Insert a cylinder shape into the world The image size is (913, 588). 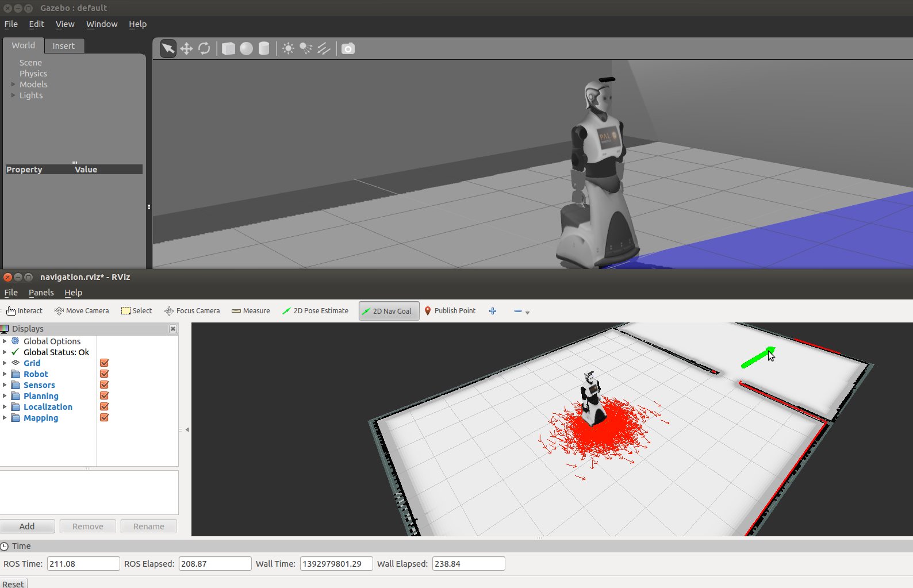(x=264, y=49)
